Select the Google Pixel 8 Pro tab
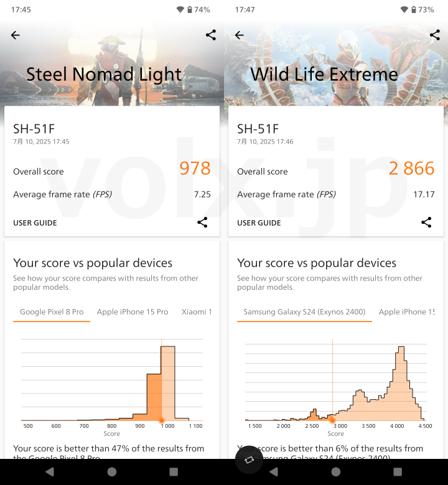The height and width of the screenshot is (485, 448). click(52, 312)
